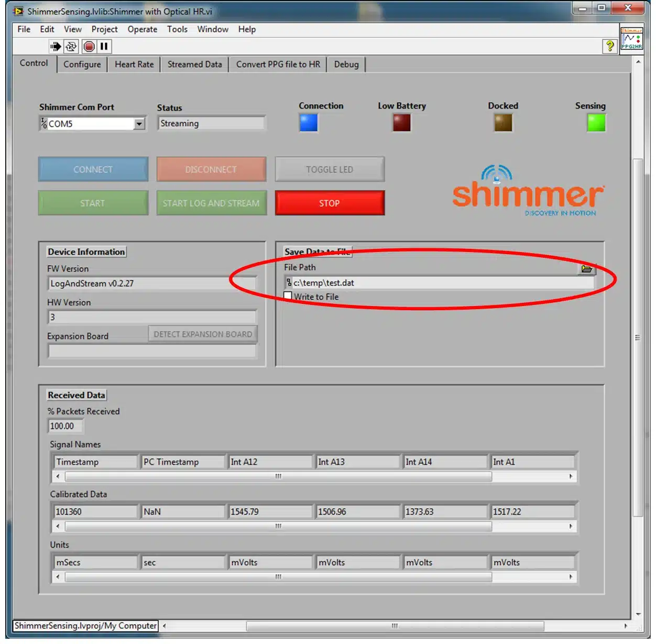Click the File Path input field
This screenshot has height=644, width=656.
click(440, 283)
